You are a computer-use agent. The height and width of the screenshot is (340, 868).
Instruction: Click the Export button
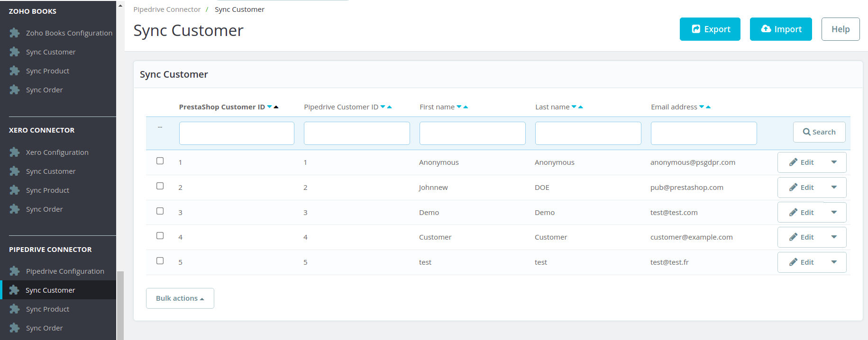[x=710, y=29]
